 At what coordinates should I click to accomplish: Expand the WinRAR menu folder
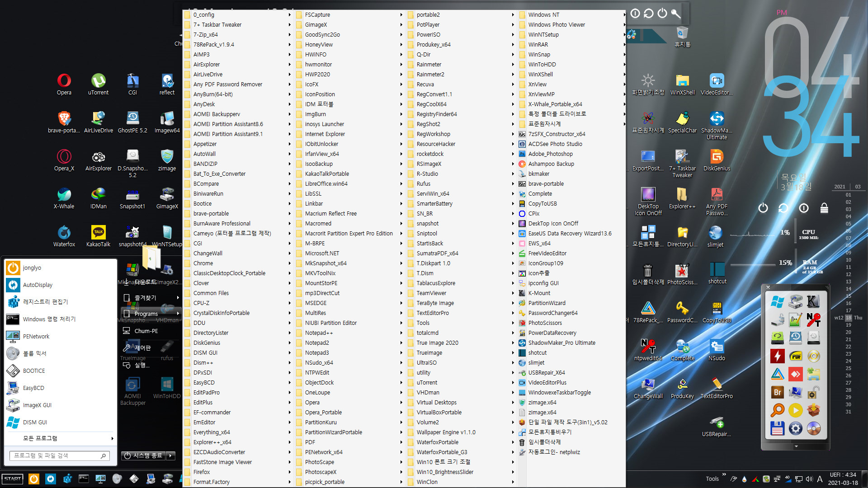coord(572,44)
